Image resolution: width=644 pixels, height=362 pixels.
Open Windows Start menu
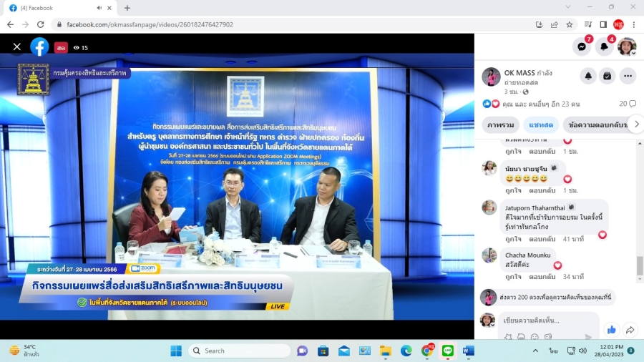coord(176,351)
